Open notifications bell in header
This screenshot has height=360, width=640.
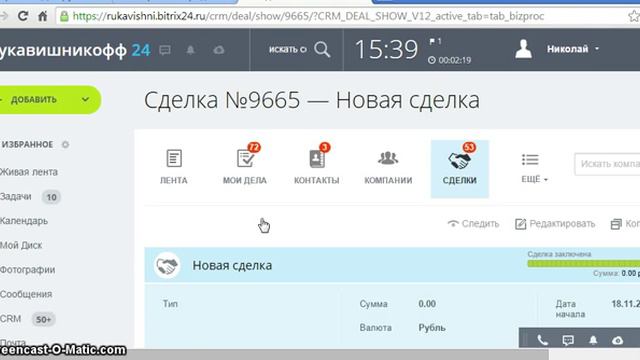[x=191, y=50]
